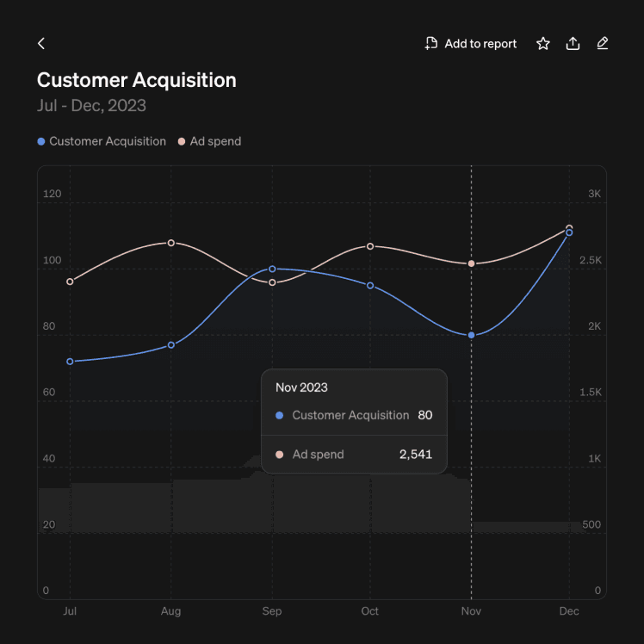Select the Customer Acquisition marker at Oct

[x=370, y=286]
